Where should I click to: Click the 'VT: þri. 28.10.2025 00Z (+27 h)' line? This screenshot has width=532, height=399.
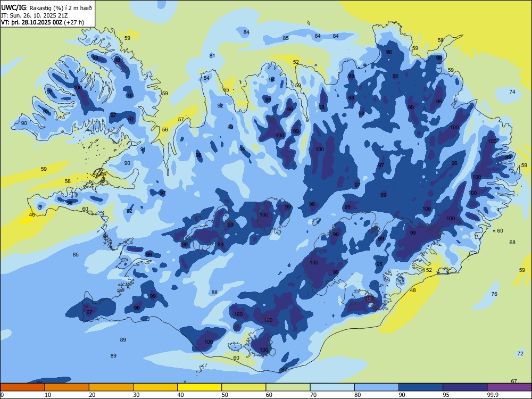pyautogui.click(x=43, y=22)
